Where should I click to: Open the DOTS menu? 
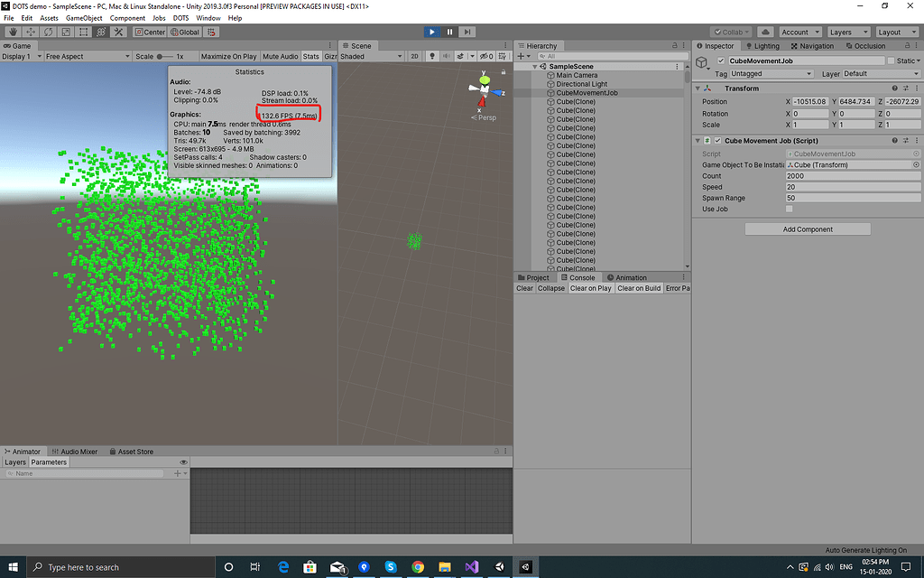tap(180, 17)
